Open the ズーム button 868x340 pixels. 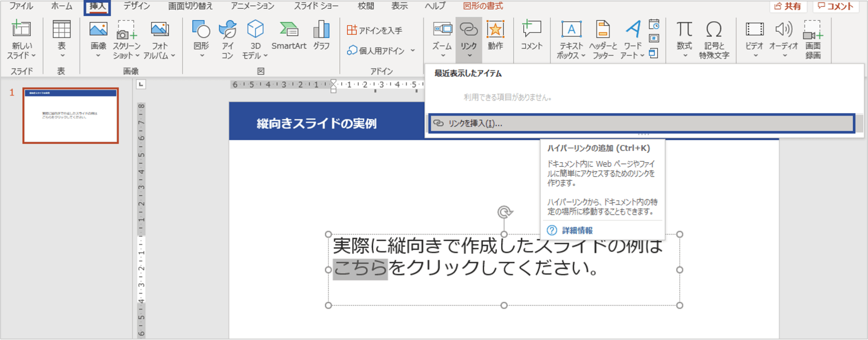coord(442,40)
